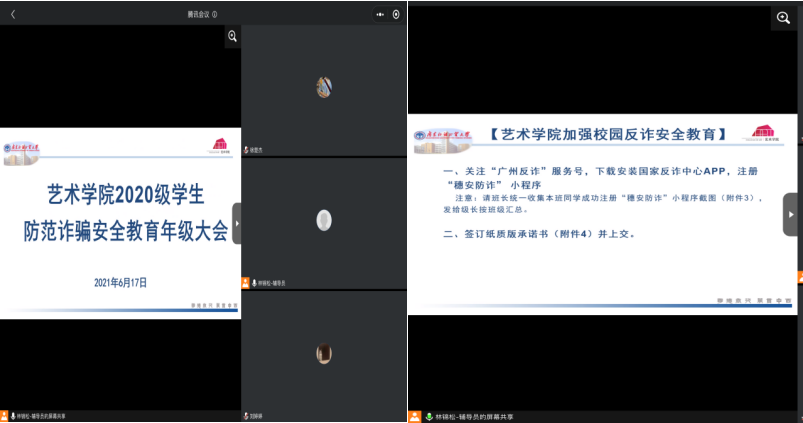Select the middle participant's white avatar
The image size is (803, 423).
tap(323, 220)
